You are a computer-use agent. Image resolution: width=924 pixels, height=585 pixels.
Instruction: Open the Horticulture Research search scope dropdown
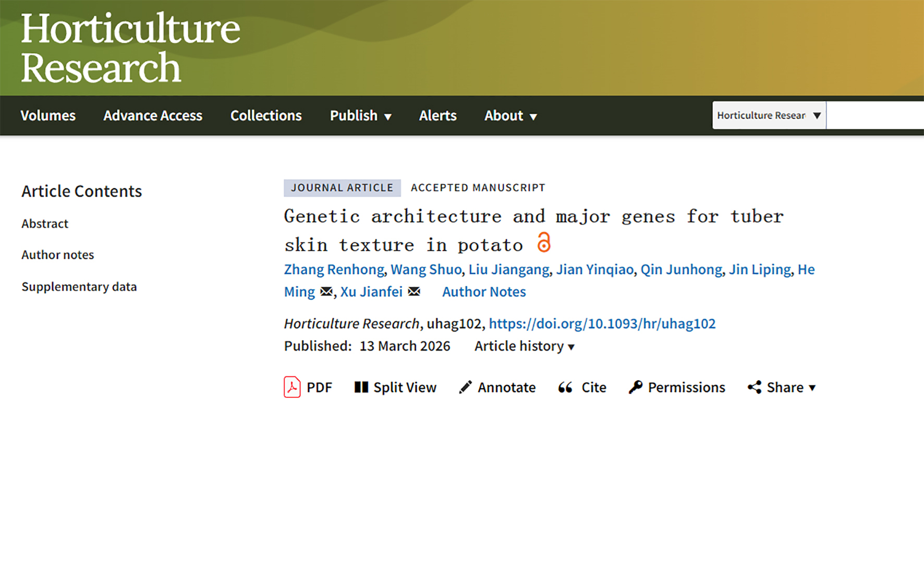769,115
